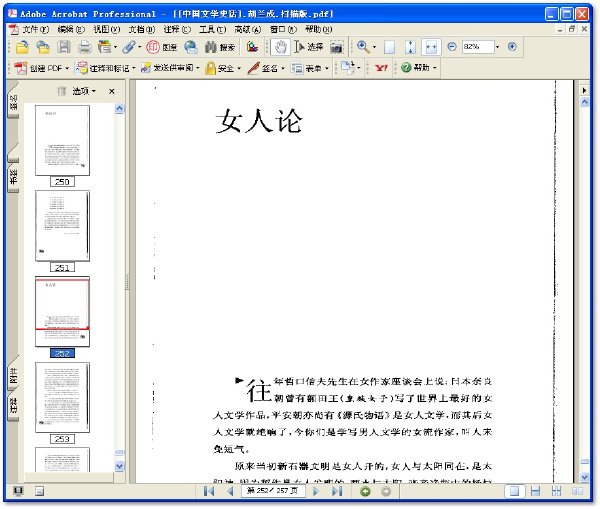Go to last page button
This screenshot has height=509, width=600.
[337, 491]
